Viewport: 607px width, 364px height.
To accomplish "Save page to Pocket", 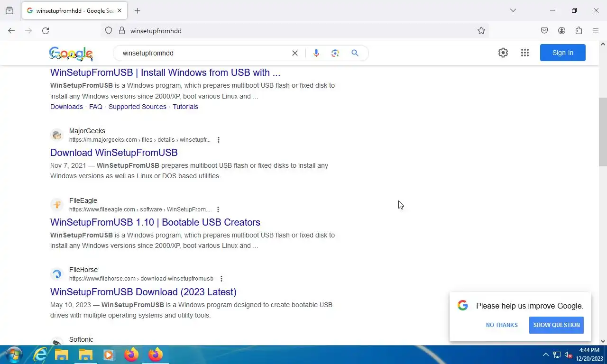I will click(x=544, y=30).
